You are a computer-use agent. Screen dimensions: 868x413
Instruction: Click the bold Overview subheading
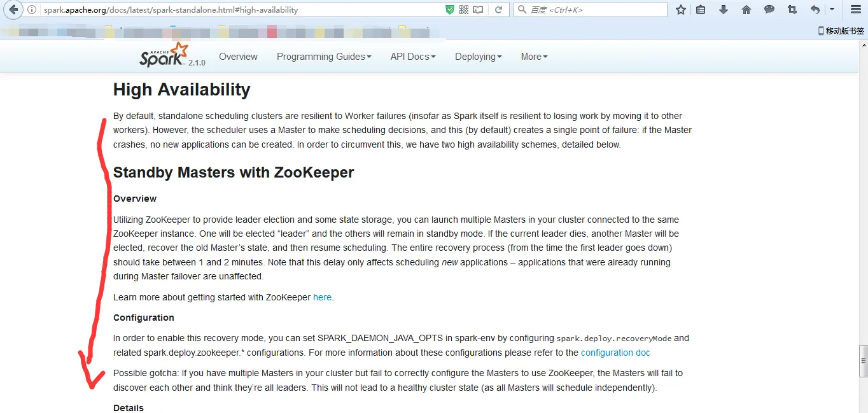point(135,199)
